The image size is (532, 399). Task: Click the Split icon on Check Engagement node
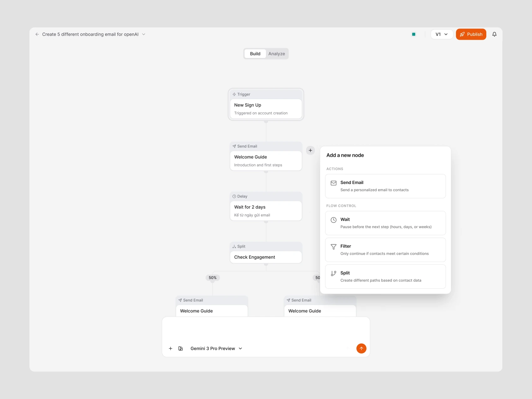click(x=234, y=247)
